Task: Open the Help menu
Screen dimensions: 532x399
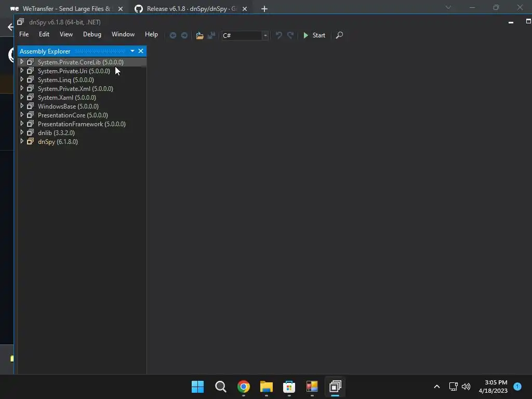Action: coord(151,34)
